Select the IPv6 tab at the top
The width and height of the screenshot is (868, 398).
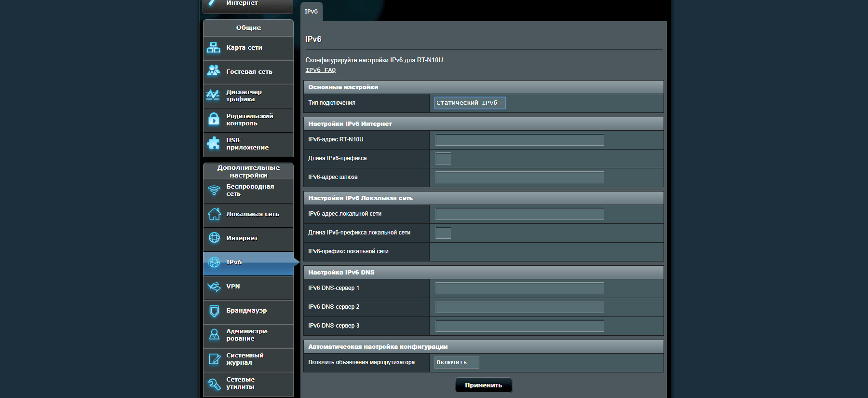[312, 12]
